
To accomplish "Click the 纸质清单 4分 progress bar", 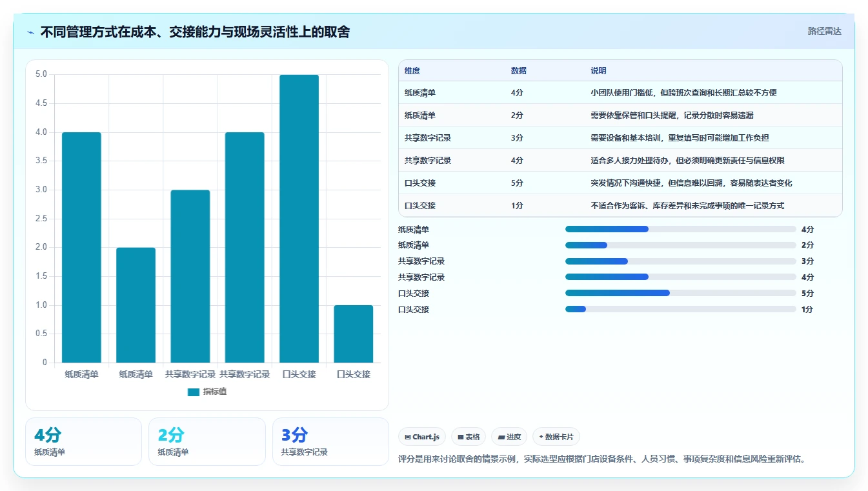I will tap(681, 229).
